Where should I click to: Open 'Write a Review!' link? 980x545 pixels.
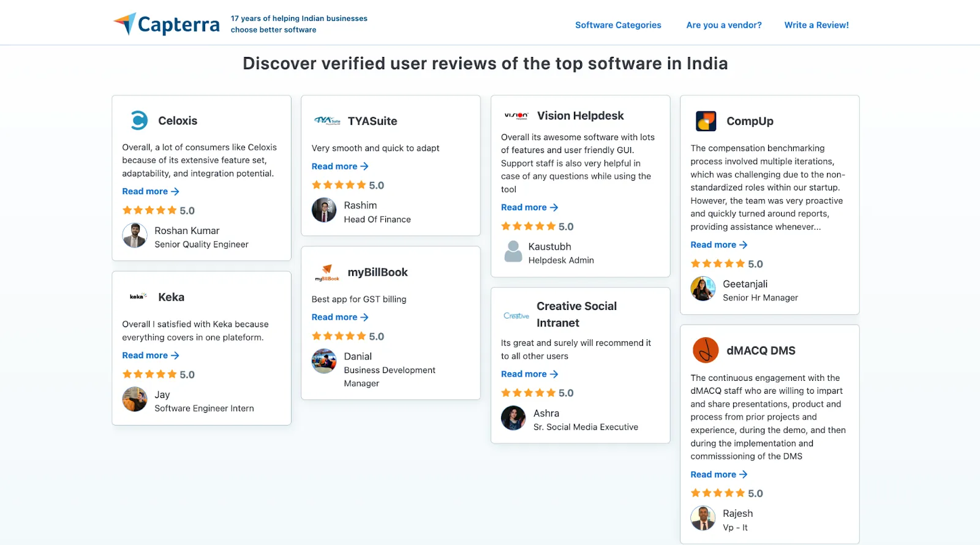(816, 25)
